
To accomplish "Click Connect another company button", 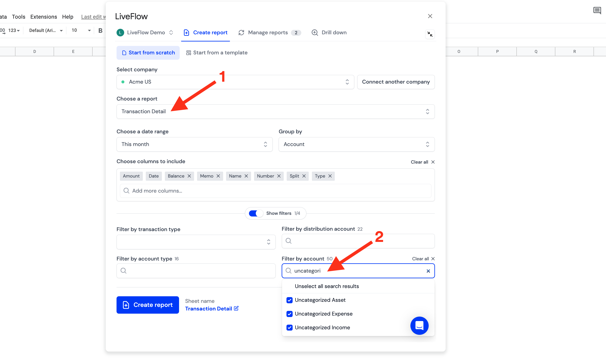I will (x=396, y=82).
